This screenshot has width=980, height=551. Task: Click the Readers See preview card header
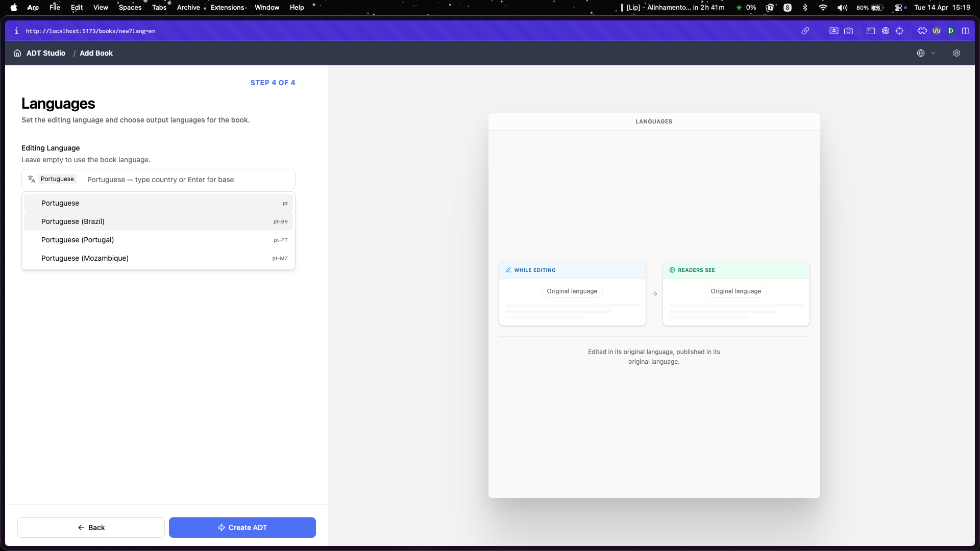(736, 270)
